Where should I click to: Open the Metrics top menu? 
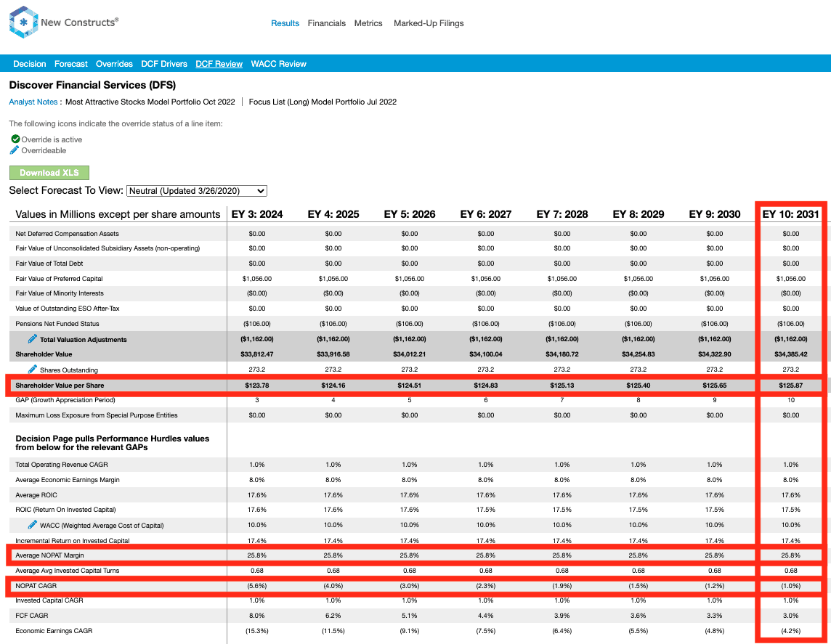coord(368,23)
